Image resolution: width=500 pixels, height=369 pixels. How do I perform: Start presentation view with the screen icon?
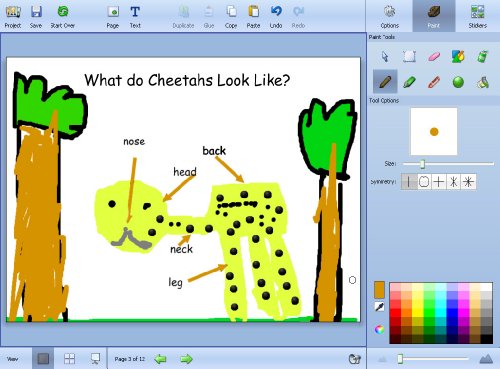pos(95,359)
